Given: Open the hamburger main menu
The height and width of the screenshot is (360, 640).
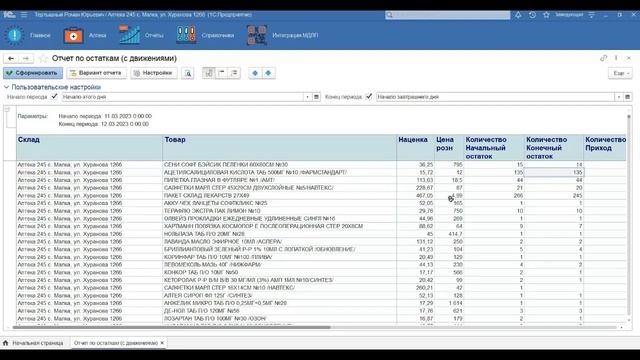Looking at the screenshot, I should 24,15.
